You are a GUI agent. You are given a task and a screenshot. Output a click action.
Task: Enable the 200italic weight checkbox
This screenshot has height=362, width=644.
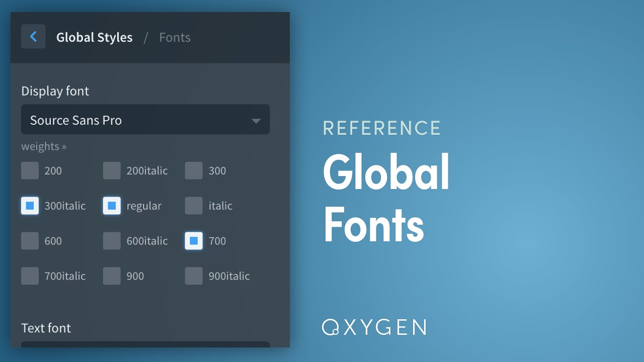(x=112, y=170)
